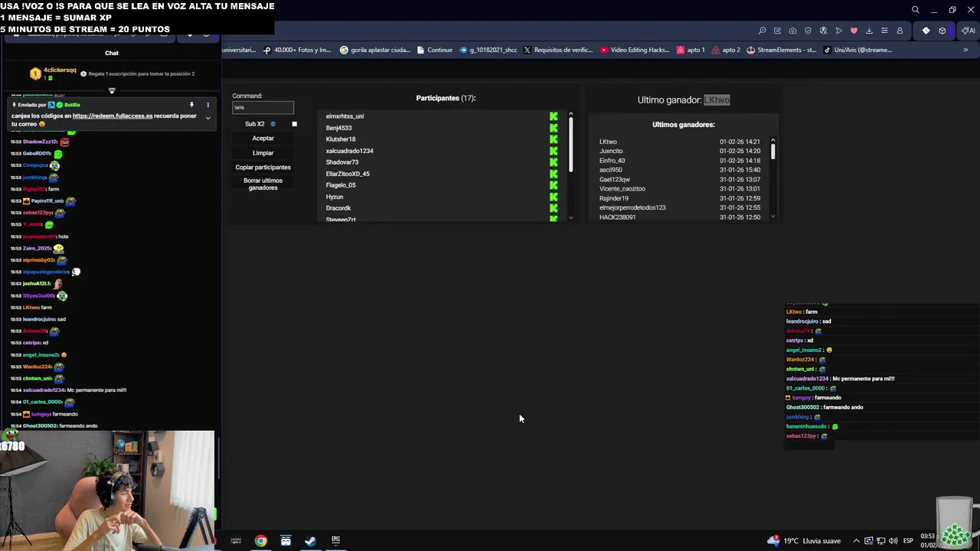
Task: Select participant Flagelo_05 in the list
Action: pos(341,185)
